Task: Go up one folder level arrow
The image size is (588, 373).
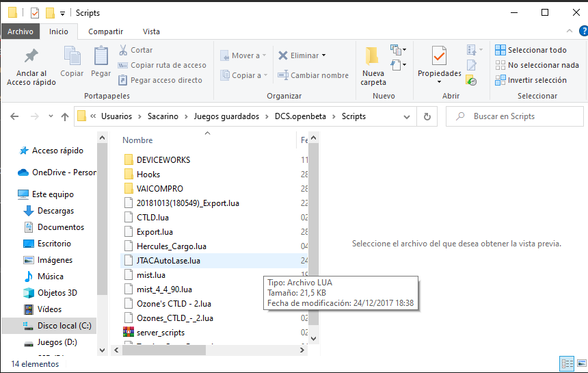Action: (65, 117)
